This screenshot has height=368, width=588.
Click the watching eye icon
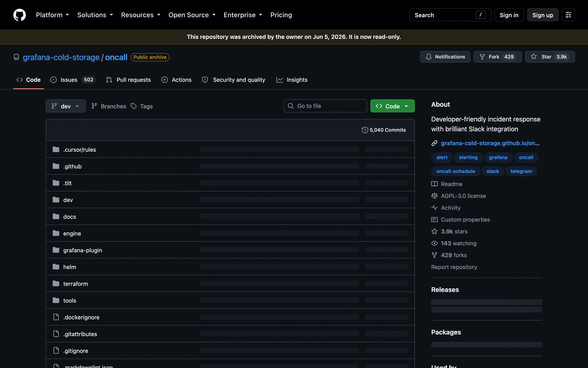(434, 243)
